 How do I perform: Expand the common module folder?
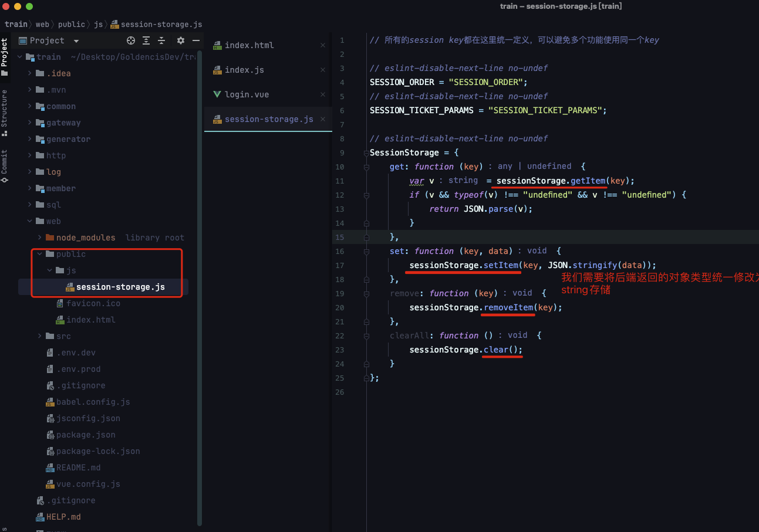[30, 106]
